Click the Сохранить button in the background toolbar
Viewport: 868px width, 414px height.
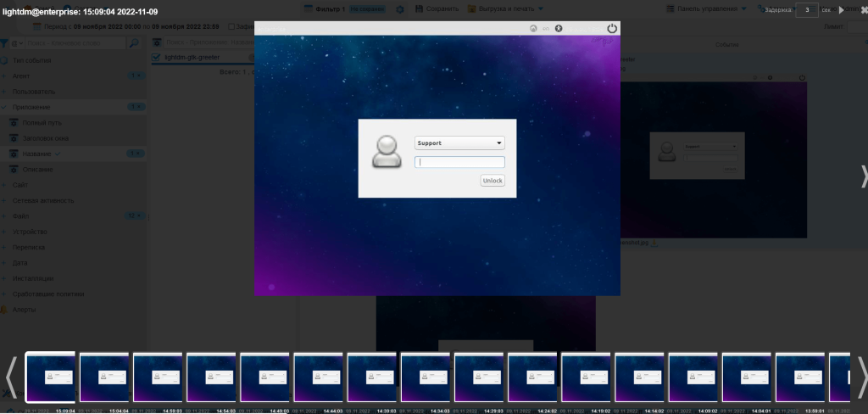click(x=437, y=8)
